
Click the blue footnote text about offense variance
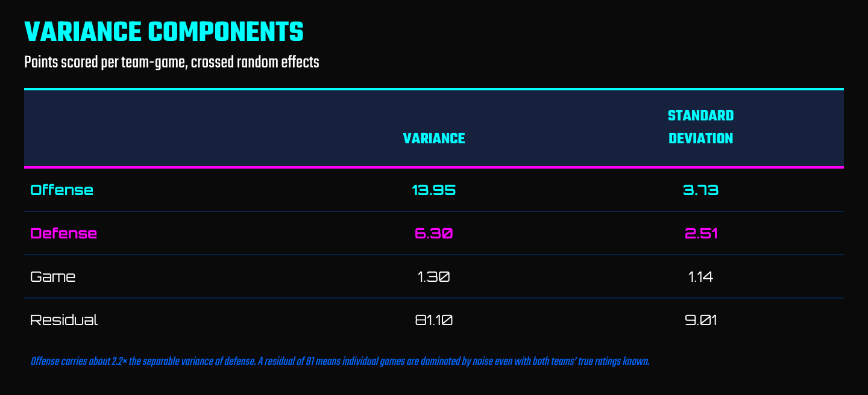[340, 362]
